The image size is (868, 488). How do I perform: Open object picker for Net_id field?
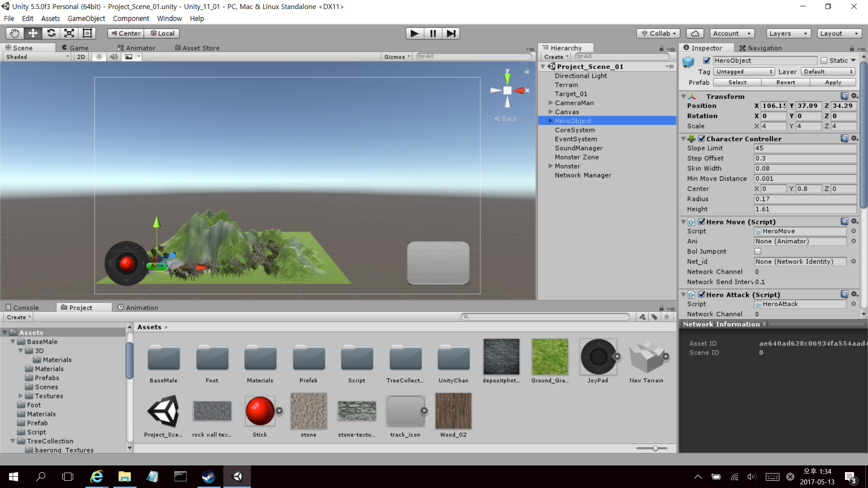(854, 262)
